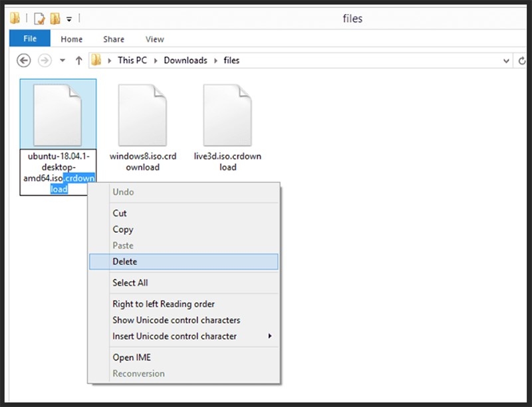Choose Select All from the context menu
The image size is (532, 407).
point(184,283)
